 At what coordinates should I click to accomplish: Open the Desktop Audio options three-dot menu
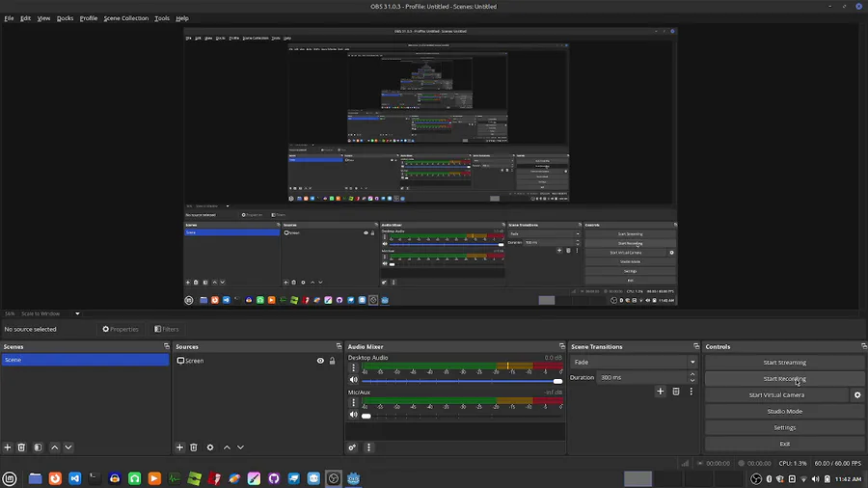353,368
